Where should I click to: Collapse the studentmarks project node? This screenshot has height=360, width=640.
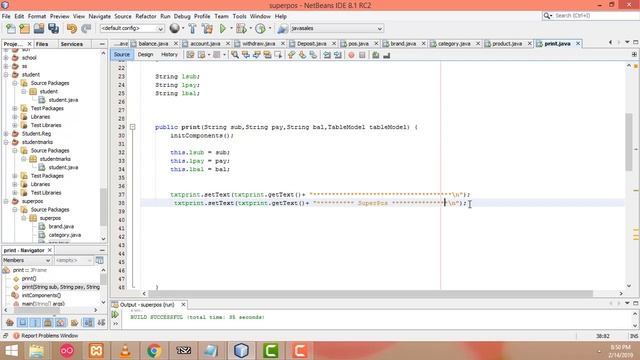pos(6,142)
